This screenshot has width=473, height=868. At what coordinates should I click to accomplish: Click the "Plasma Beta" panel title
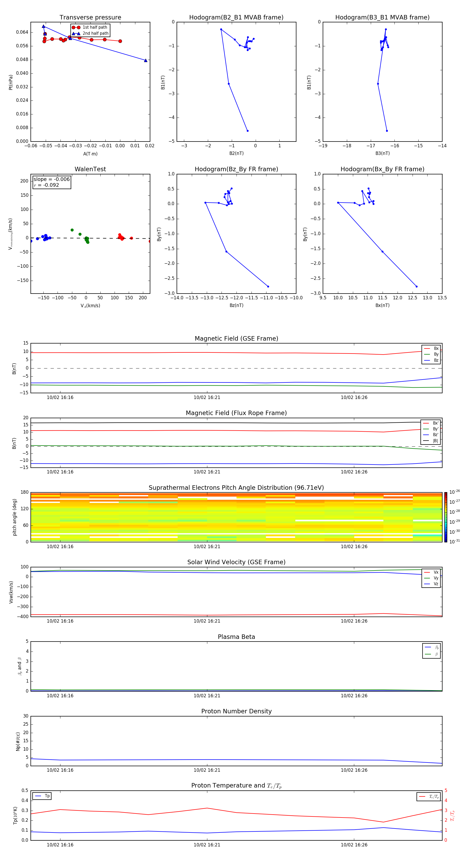click(x=236, y=637)
